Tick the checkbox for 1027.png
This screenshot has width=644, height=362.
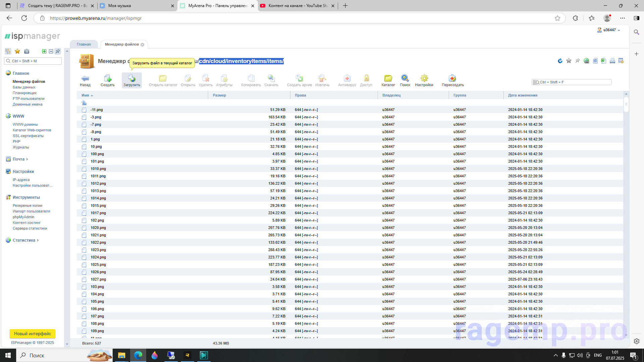(84, 279)
